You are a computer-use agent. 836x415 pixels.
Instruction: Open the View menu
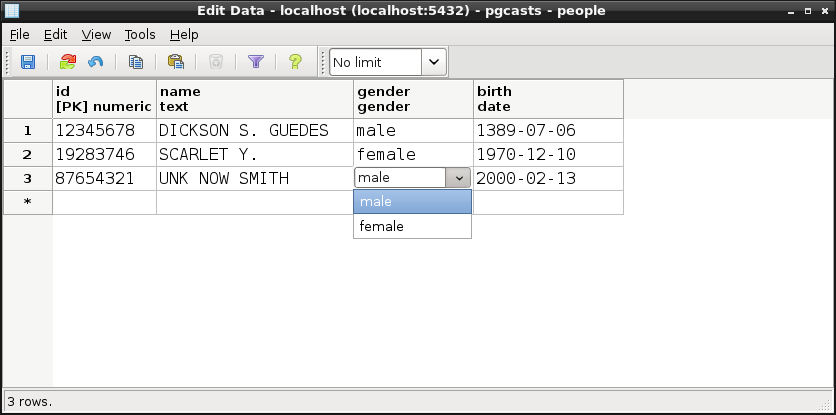[96, 34]
